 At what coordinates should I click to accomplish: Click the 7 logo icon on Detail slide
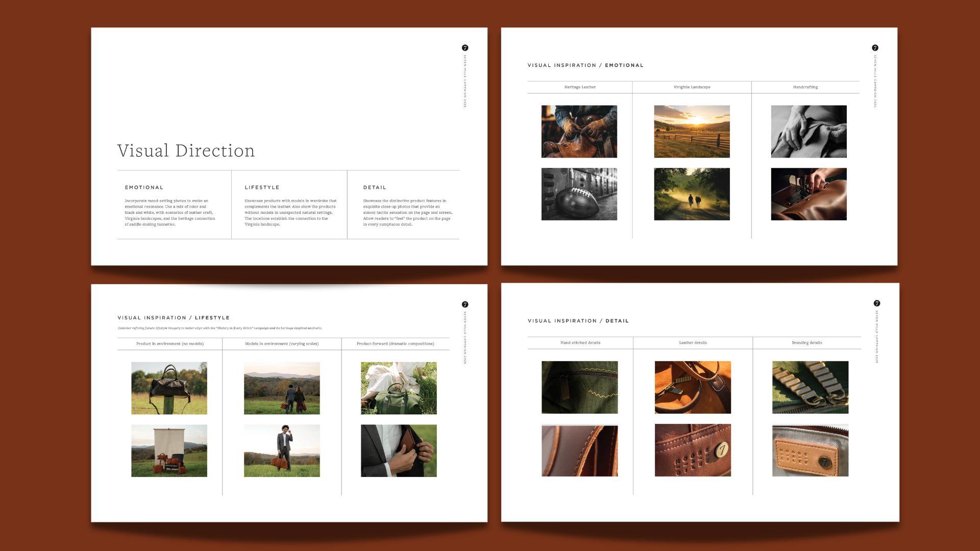coord(876,304)
